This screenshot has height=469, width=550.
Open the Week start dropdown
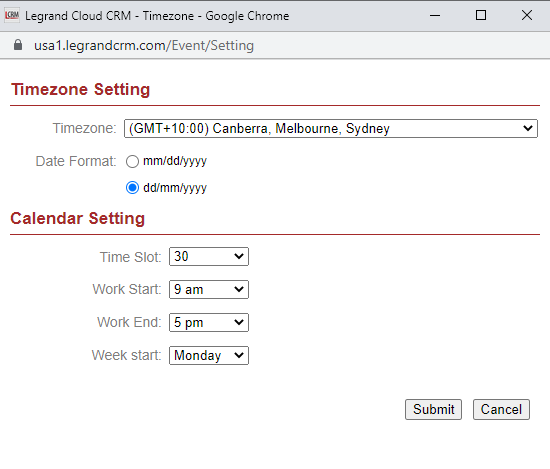pos(209,355)
